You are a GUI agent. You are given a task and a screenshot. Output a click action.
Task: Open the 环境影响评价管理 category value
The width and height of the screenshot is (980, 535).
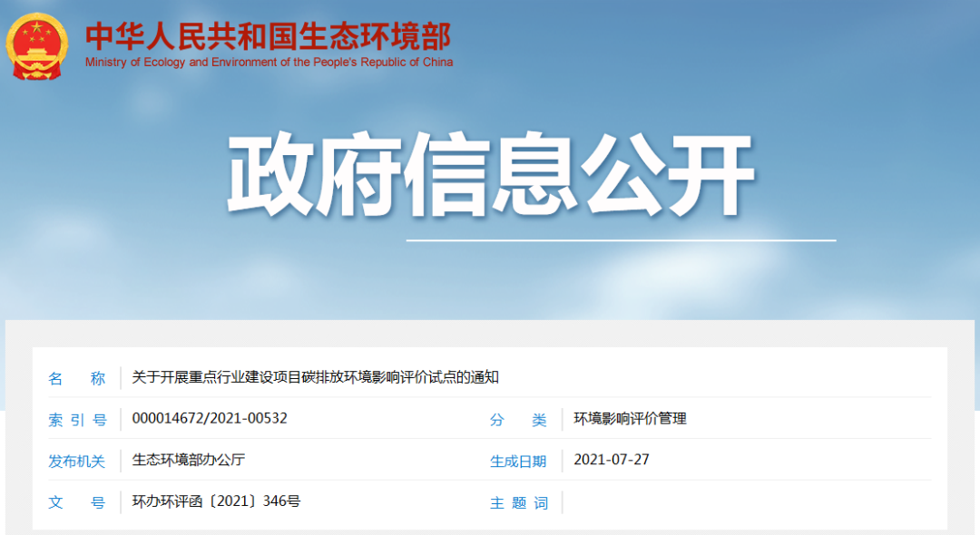[630, 418]
